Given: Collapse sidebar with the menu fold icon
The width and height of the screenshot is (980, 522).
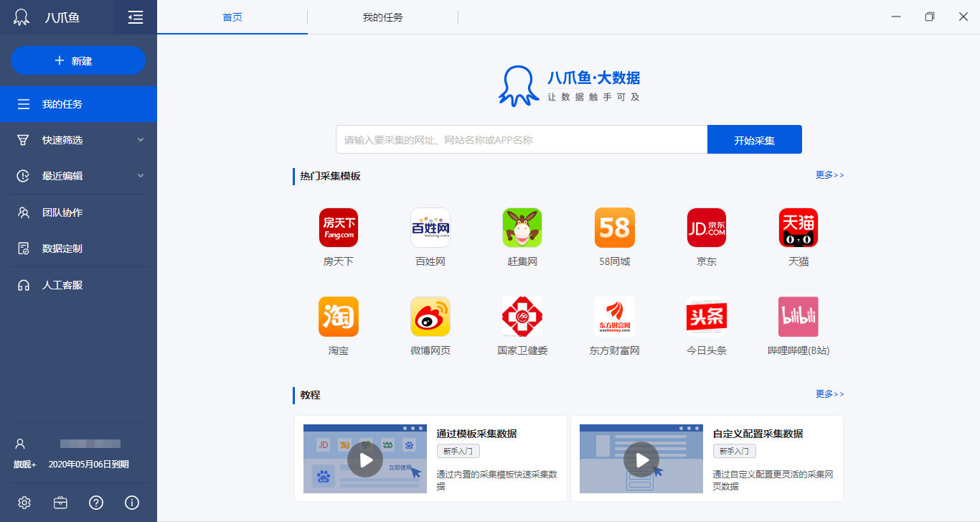Looking at the screenshot, I should point(136,17).
